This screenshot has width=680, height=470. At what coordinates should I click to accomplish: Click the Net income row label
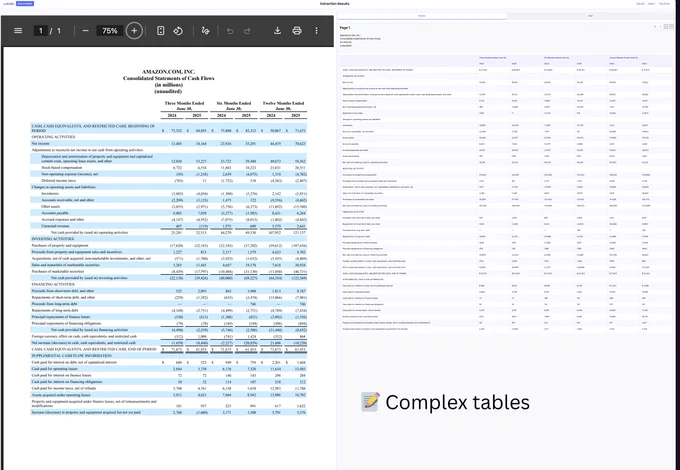(40, 144)
